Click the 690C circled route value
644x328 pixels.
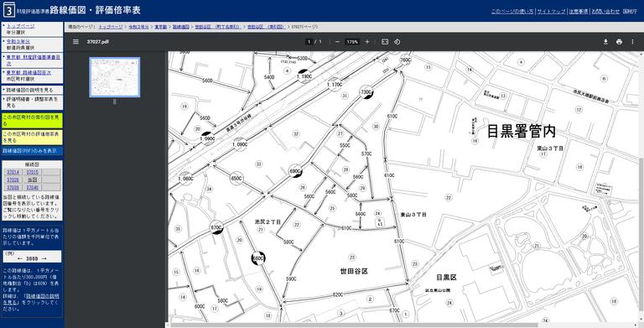tap(295, 171)
